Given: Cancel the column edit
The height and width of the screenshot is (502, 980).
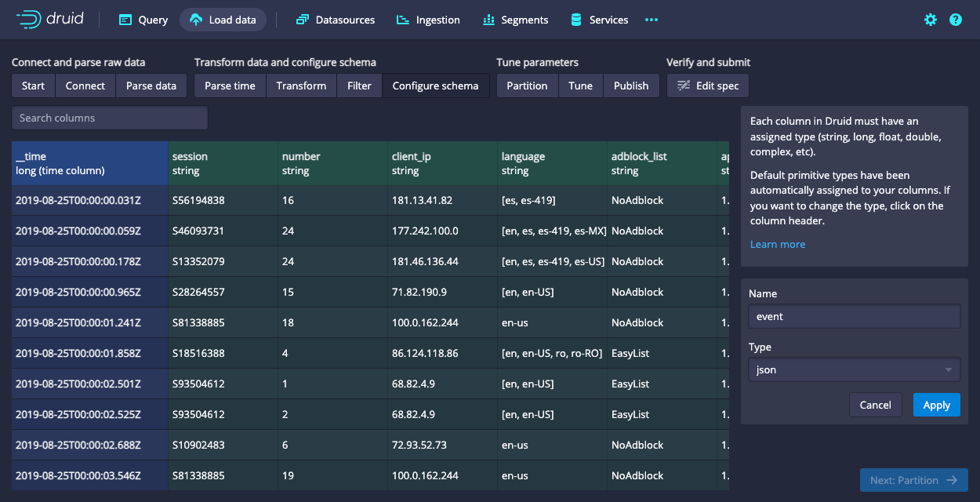Looking at the screenshot, I should [875, 405].
